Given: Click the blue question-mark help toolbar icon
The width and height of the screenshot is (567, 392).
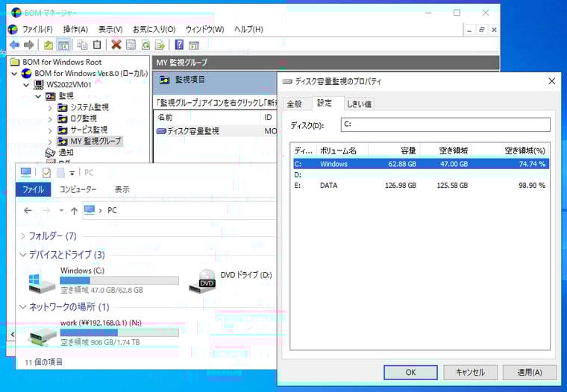Looking at the screenshot, I should click(x=179, y=45).
